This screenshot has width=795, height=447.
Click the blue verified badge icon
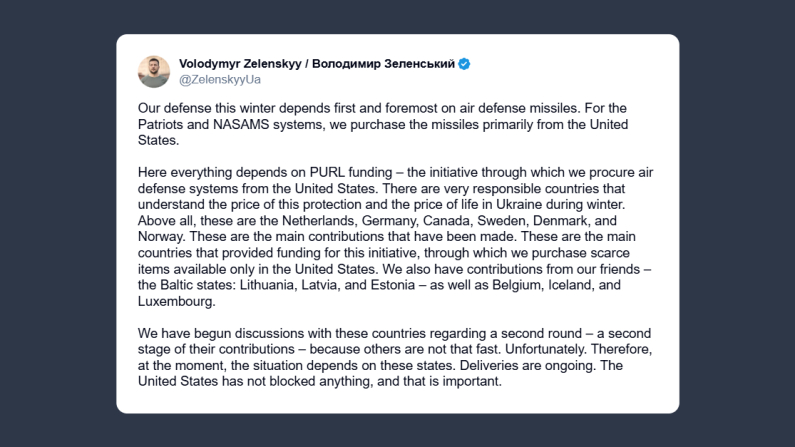tap(464, 64)
